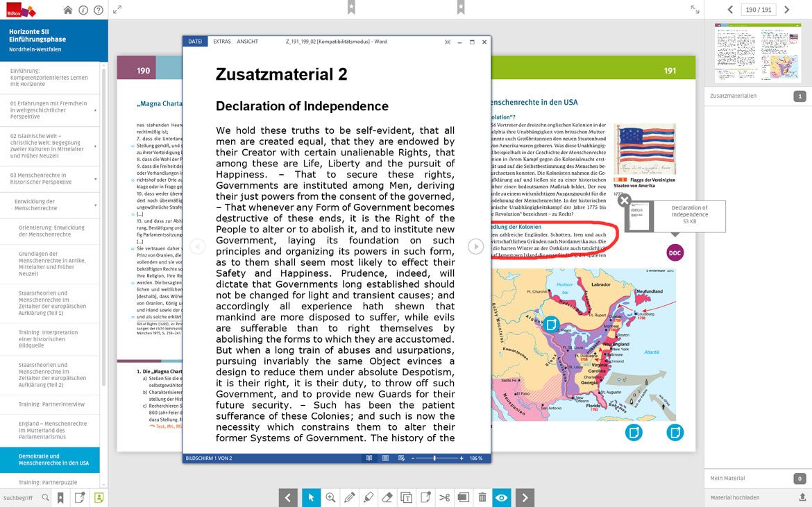Pick the eraser tool
The height and width of the screenshot is (507, 812).
(387, 497)
